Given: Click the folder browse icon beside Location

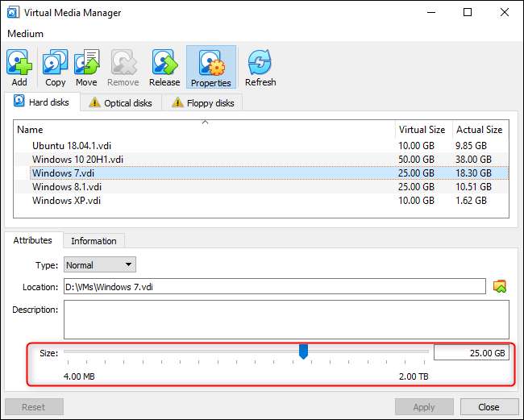Looking at the screenshot, I should click(x=500, y=286).
